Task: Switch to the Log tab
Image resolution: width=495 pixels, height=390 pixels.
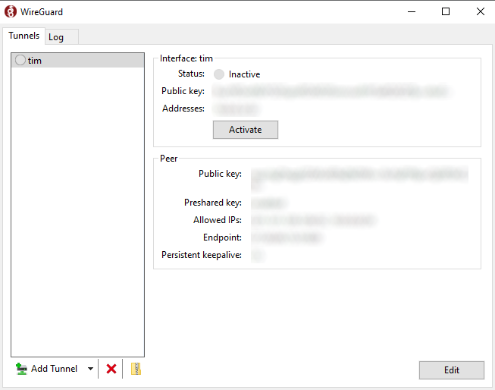Action: [62, 37]
